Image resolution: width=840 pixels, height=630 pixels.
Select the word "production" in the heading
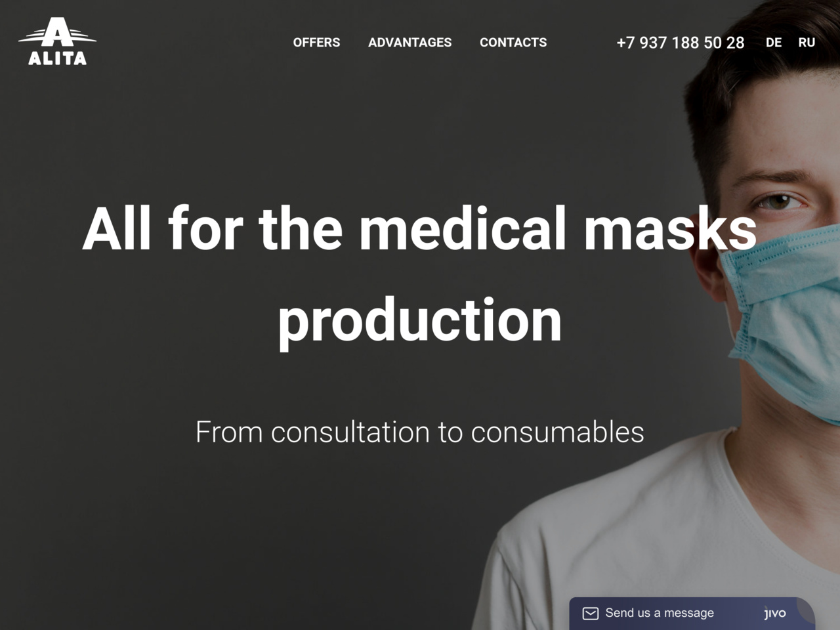pyautogui.click(x=420, y=320)
